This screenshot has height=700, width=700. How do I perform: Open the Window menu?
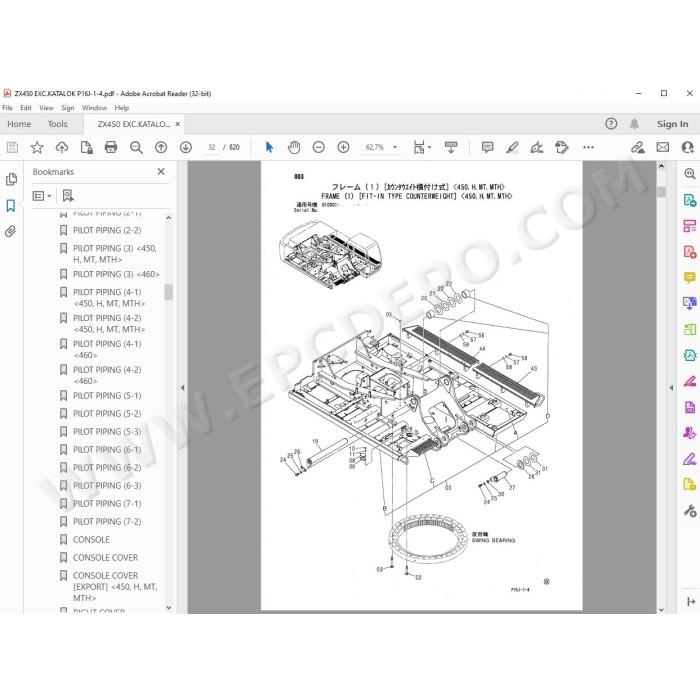(x=94, y=108)
